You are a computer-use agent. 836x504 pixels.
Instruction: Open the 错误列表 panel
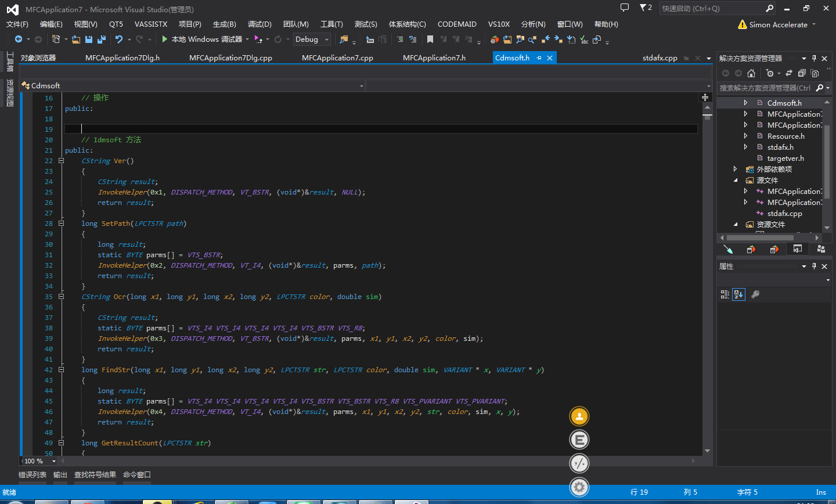pyautogui.click(x=33, y=475)
